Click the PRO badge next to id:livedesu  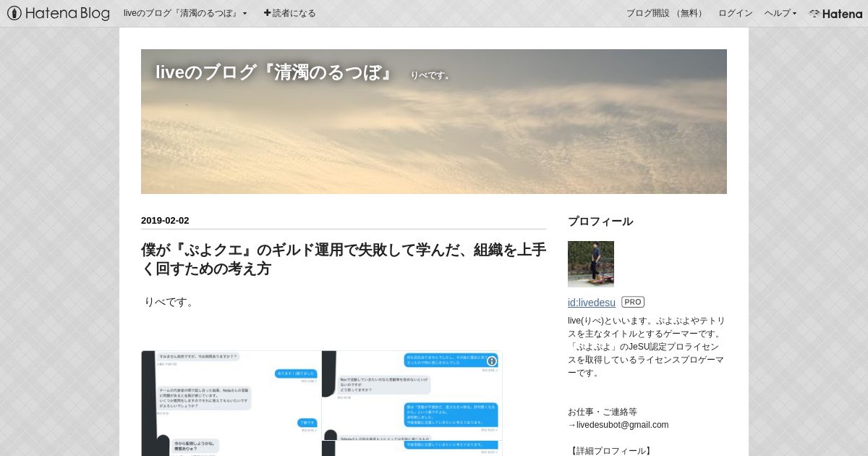[633, 303]
